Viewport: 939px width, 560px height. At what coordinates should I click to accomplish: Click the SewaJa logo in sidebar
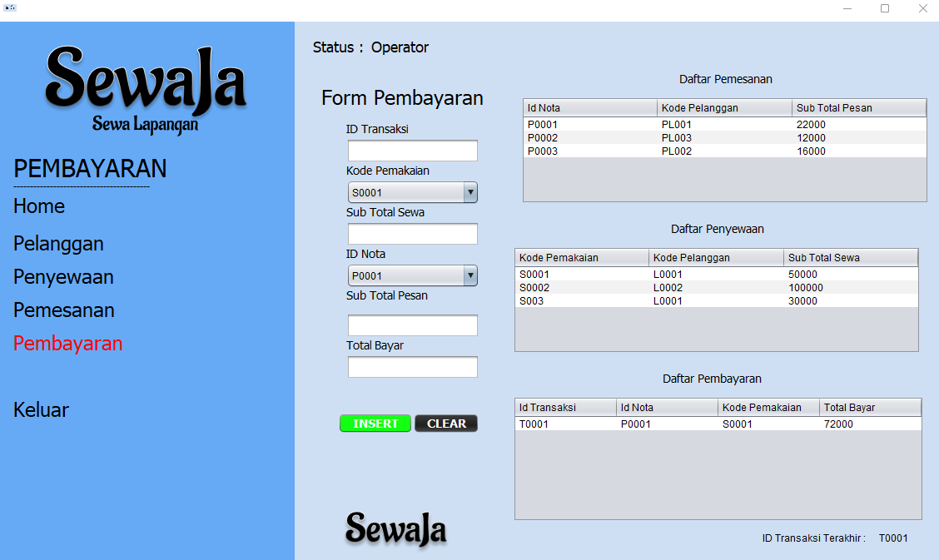coord(146,87)
